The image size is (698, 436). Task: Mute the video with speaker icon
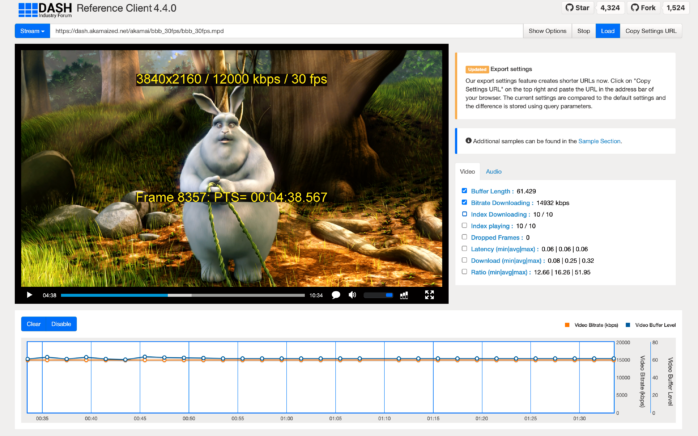(x=352, y=295)
